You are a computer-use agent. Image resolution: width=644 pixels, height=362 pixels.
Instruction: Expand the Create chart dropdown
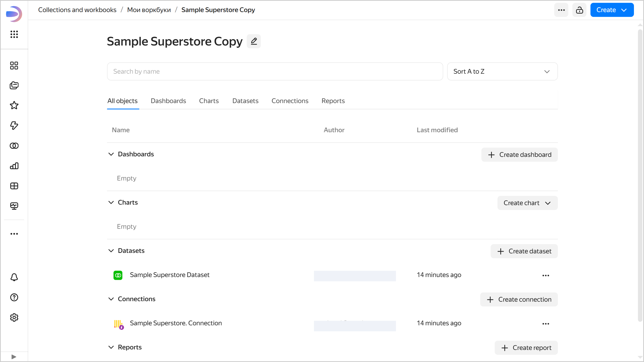(x=527, y=203)
